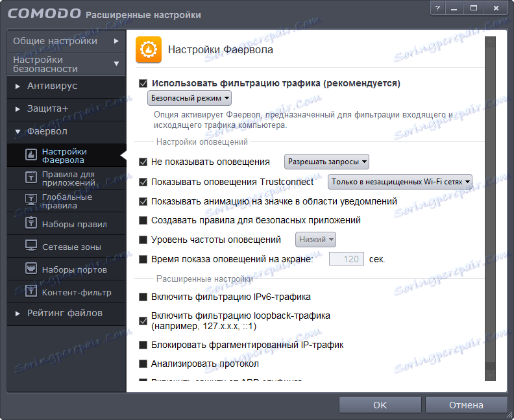
Task: Enable Время показа оповещений на экране checkbox
Action: coord(143,260)
